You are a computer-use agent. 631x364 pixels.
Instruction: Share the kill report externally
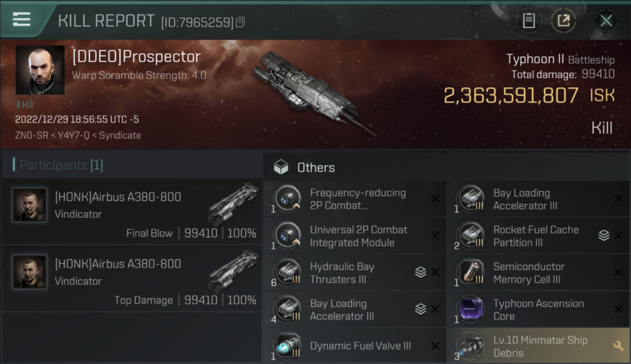[563, 21]
